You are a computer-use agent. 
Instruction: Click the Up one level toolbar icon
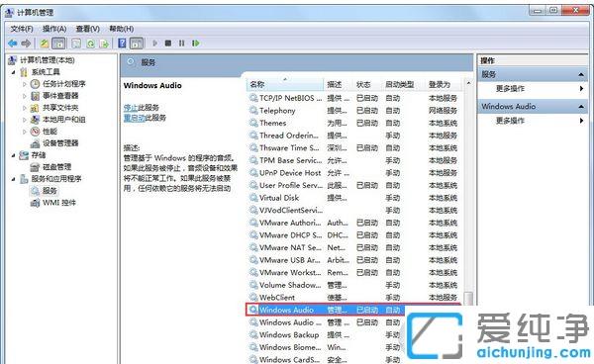click(x=45, y=44)
